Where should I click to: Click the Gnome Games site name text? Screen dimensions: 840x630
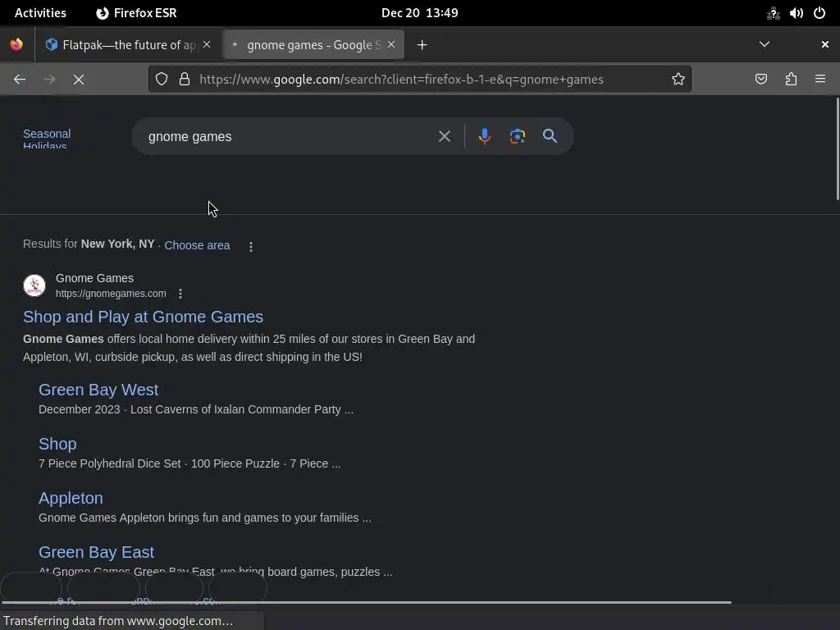[95, 278]
